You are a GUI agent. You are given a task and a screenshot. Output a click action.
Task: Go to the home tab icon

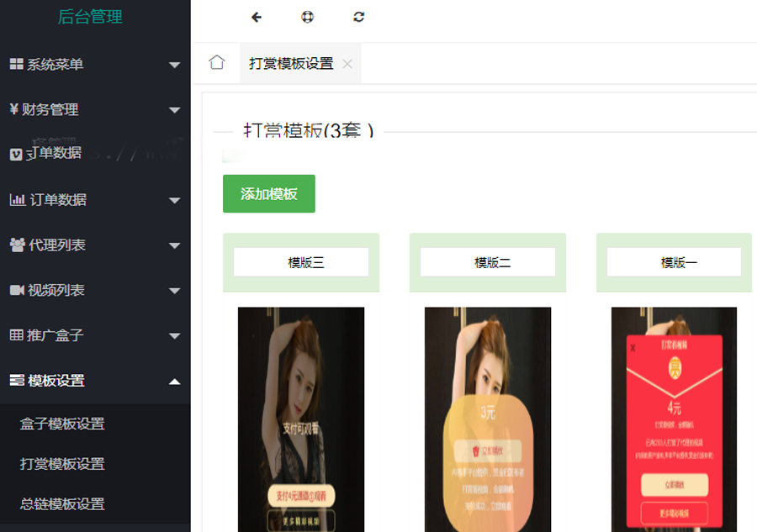coord(217,63)
